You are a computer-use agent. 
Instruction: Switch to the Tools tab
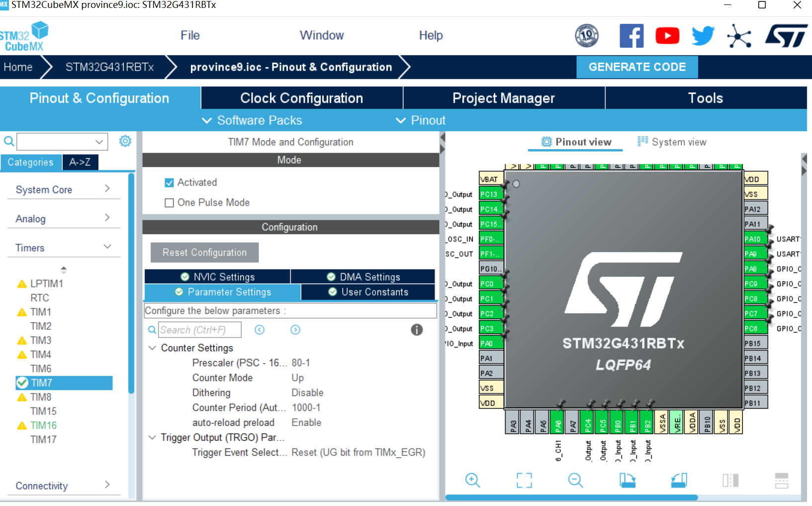(706, 98)
